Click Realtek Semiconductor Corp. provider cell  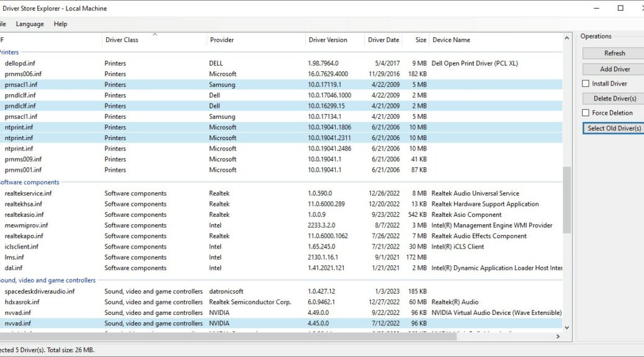point(250,302)
